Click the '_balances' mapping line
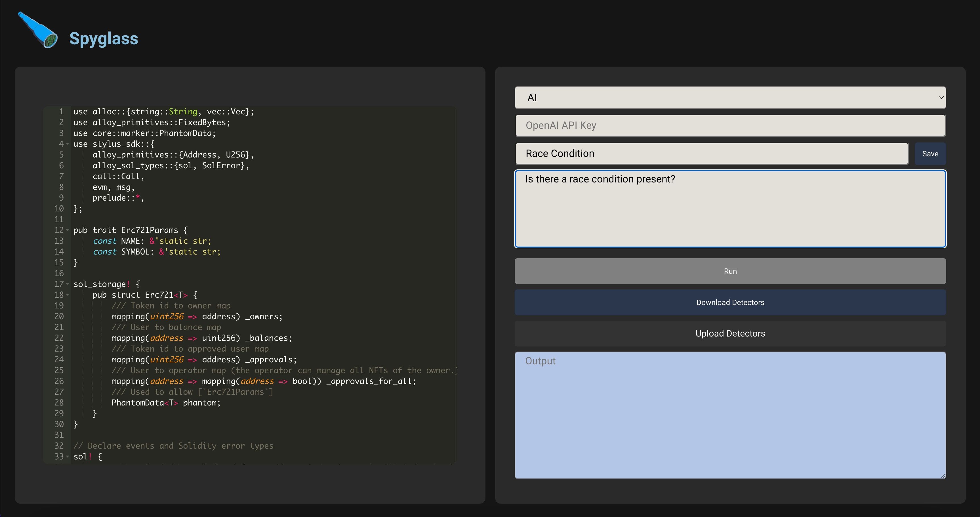 tap(202, 338)
